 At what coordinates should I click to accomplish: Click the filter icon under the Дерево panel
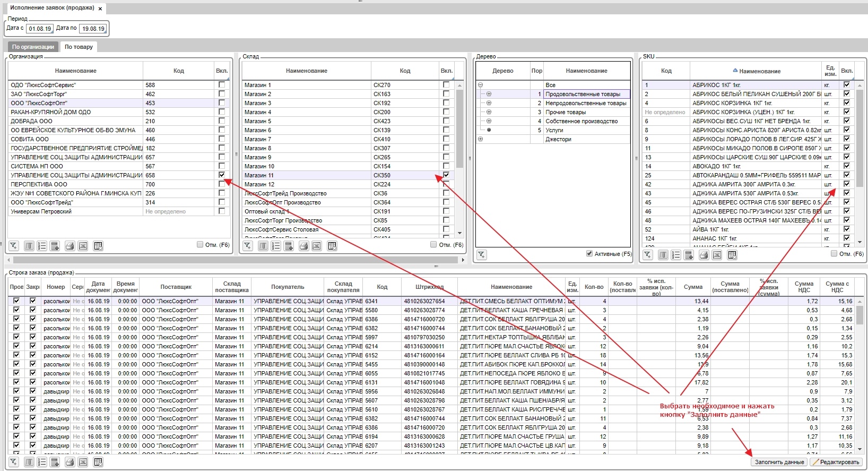(481, 255)
